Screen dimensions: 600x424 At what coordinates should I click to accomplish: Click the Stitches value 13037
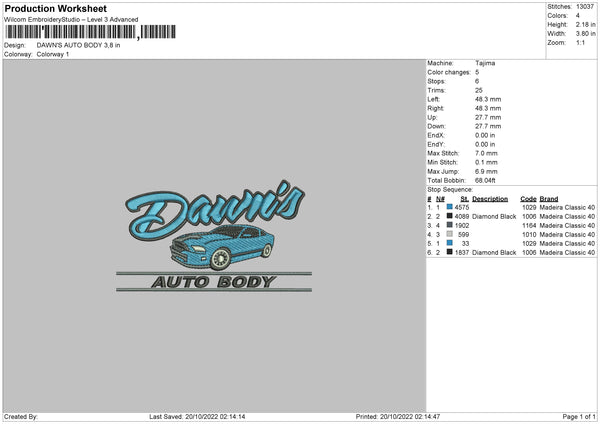click(x=585, y=7)
